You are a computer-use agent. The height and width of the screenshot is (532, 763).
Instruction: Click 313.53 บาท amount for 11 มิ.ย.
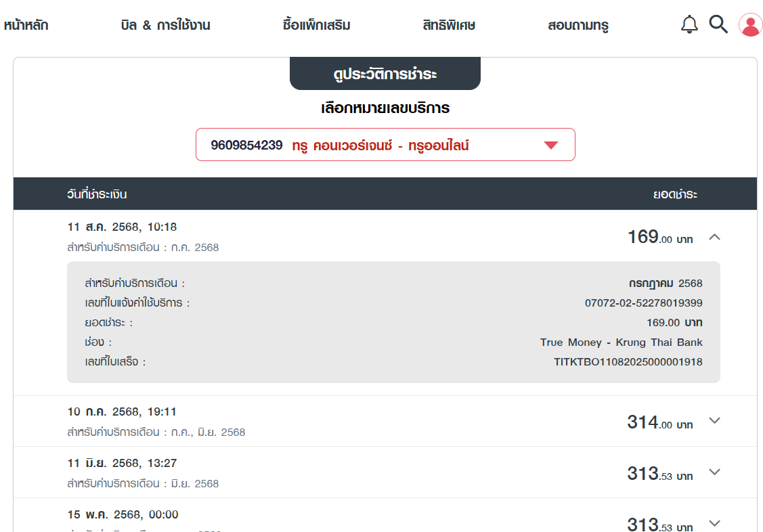point(659,474)
